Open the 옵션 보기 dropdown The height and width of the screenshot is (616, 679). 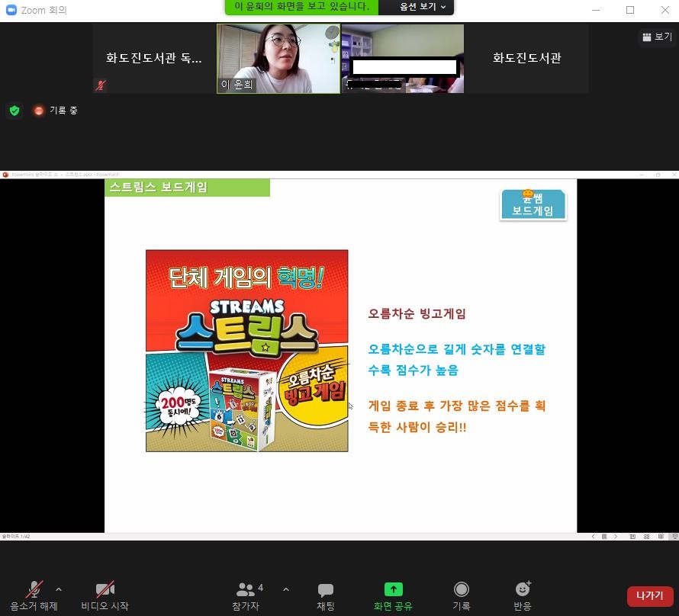coord(423,7)
